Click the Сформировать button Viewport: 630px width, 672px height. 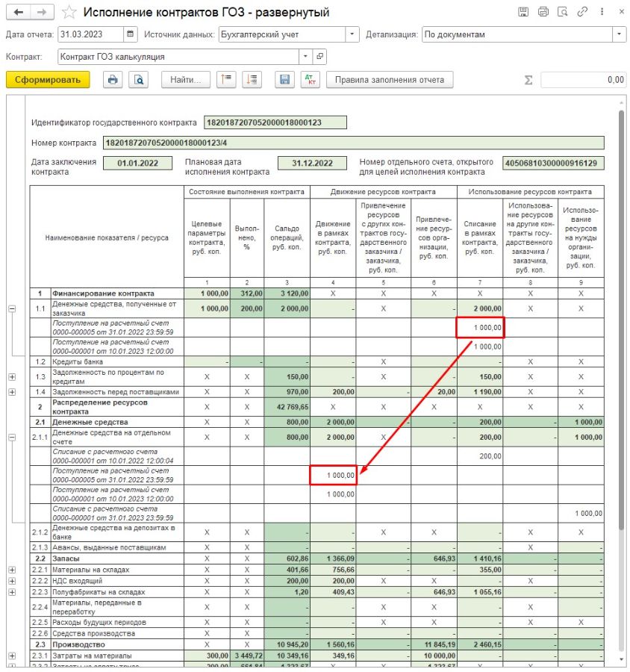(x=48, y=80)
